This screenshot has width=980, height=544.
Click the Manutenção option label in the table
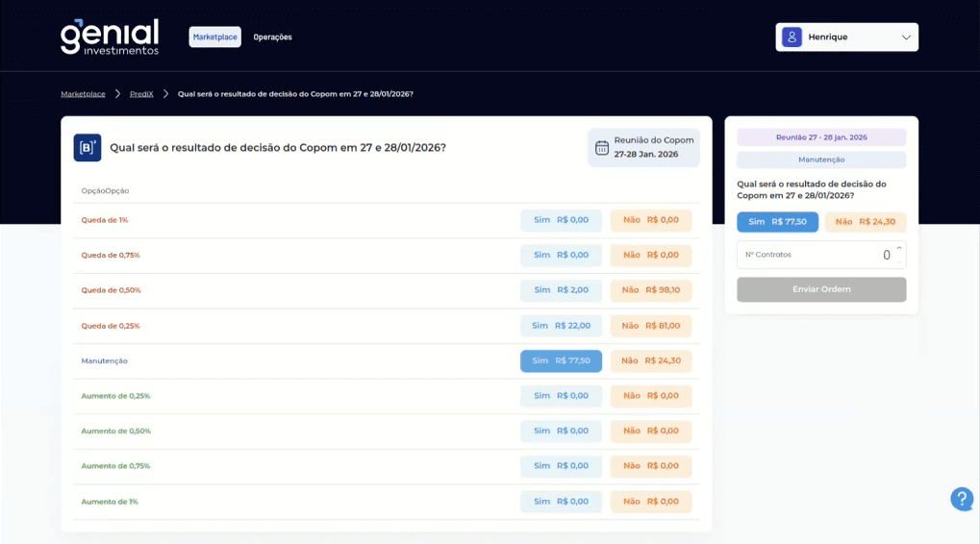[x=105, y=360]
